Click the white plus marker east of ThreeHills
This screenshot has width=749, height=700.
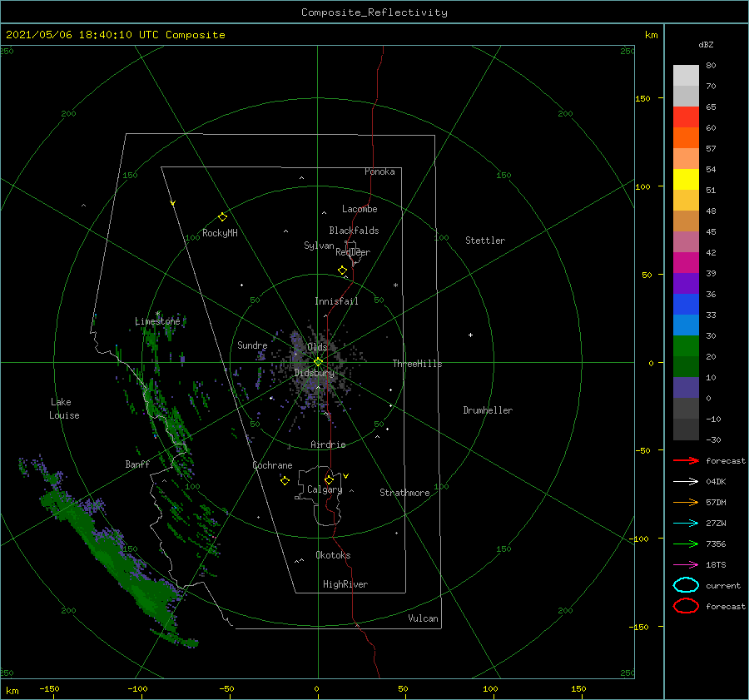click(x=470, y=335)
